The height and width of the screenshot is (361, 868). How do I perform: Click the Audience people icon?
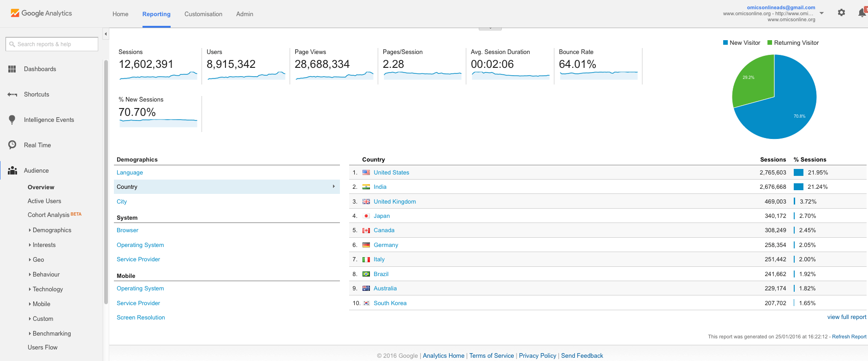click(12, 170)
